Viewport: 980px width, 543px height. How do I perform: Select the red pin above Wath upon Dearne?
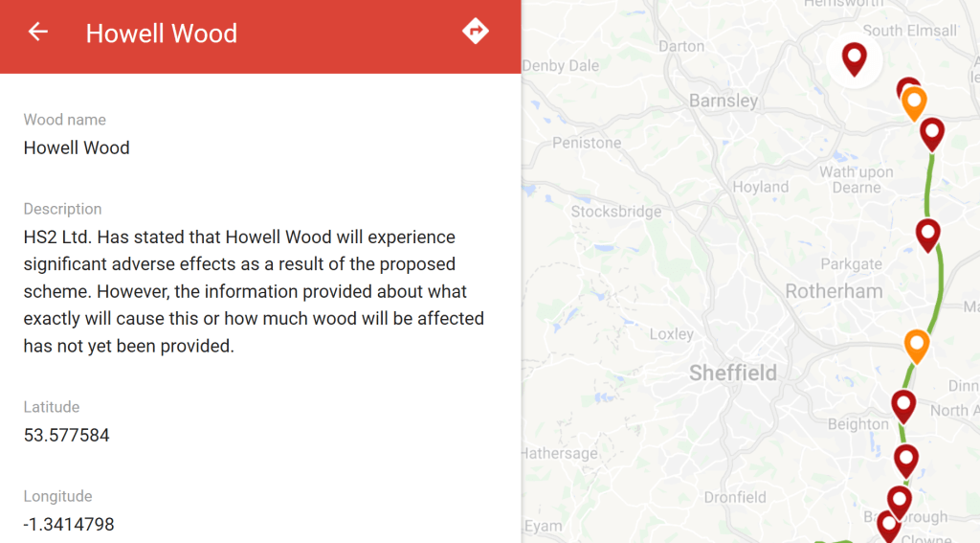[932, 132]
